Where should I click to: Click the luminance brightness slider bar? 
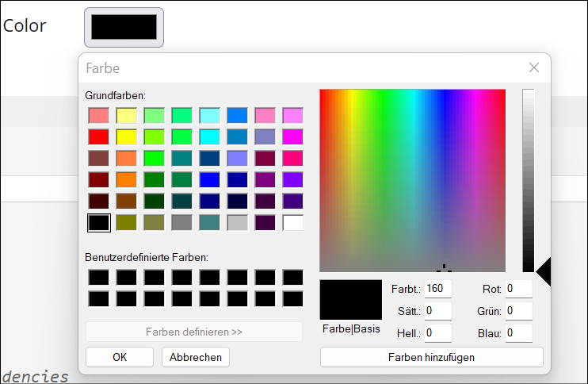coord(529,181)
